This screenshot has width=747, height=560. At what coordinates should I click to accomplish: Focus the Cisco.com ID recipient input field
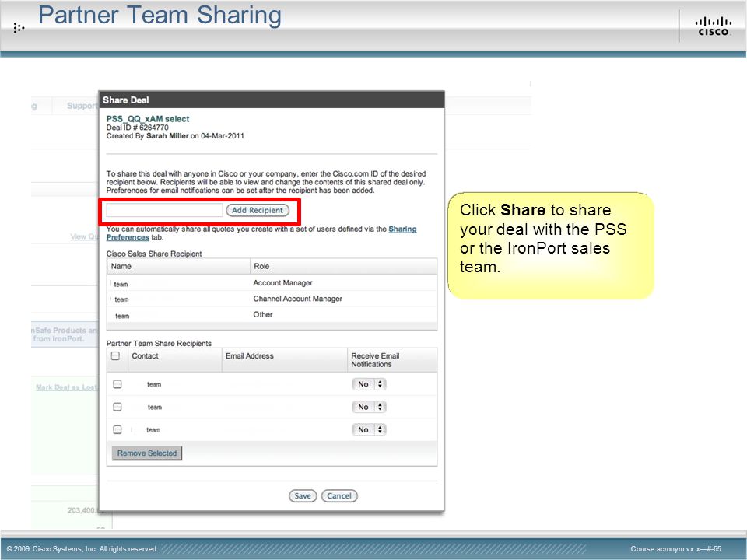point(164,210)
